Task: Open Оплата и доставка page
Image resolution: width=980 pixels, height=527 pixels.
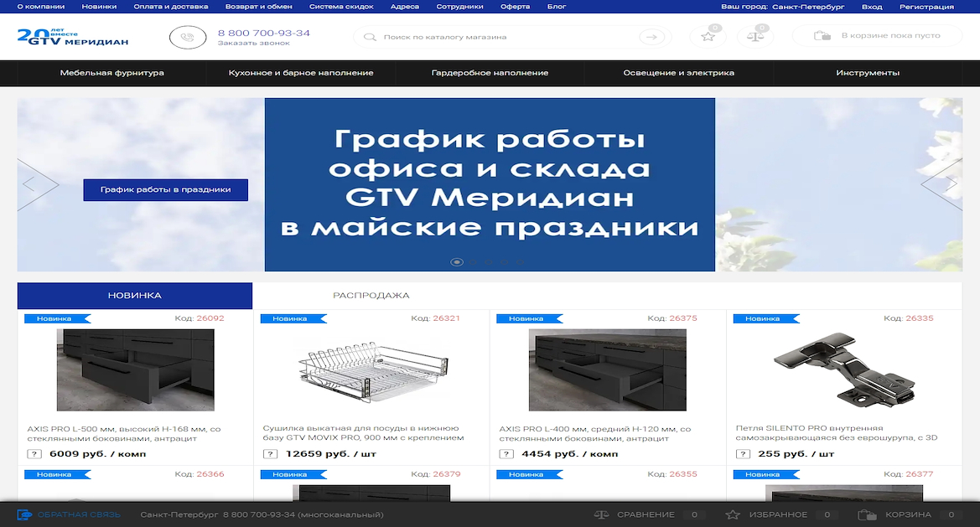Action: (171, 7)
